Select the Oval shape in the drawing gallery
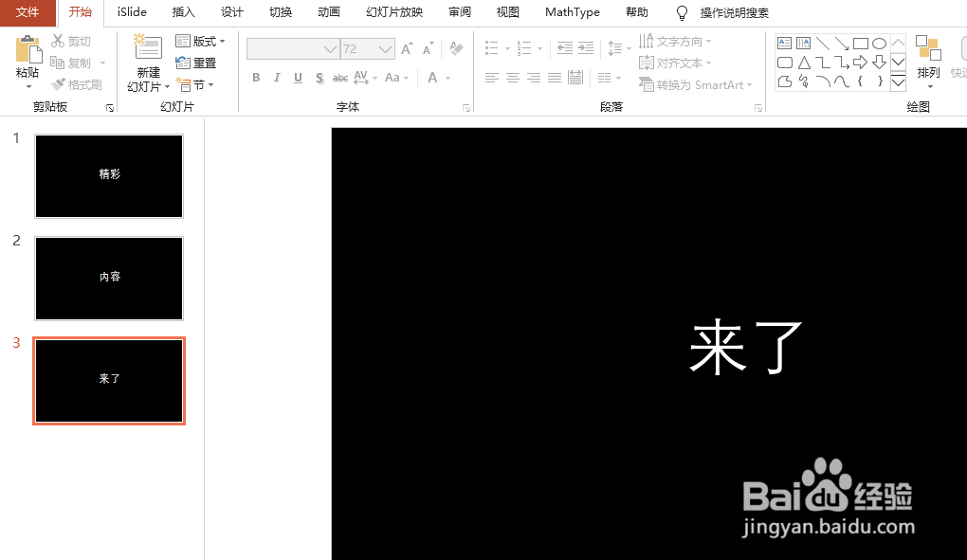This screenshot has height=560, width=967. (x=878, y=43)
